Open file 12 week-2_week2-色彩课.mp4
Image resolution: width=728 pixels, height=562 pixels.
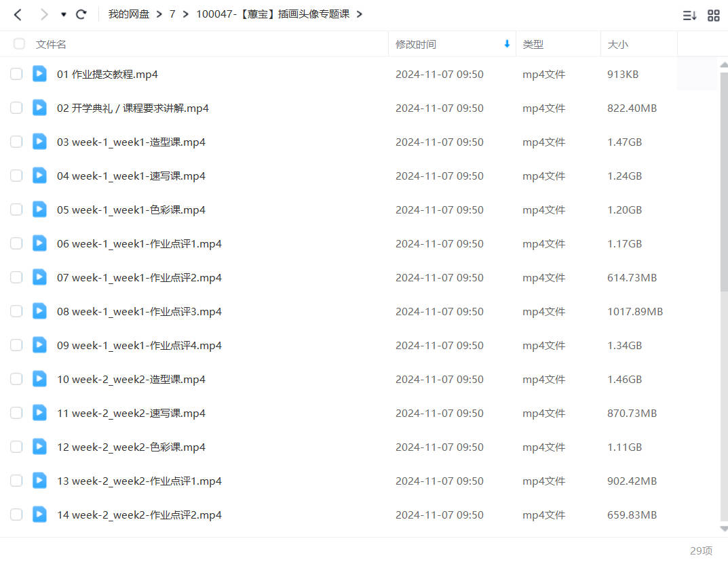tap(131, 447)
